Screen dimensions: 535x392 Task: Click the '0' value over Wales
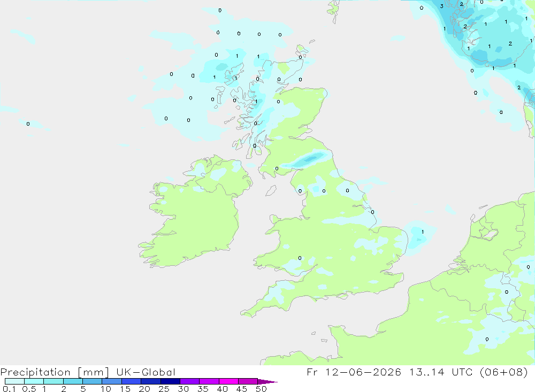pos(300,258)
